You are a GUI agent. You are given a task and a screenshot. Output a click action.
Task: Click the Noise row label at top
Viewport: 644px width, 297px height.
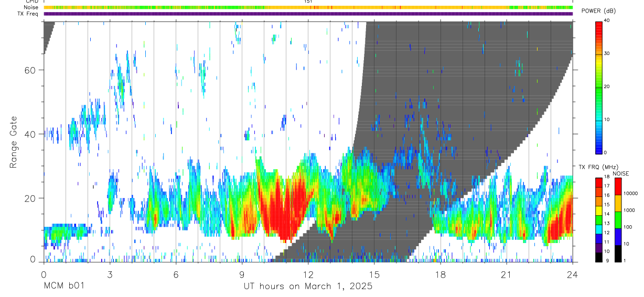point(31,7)
